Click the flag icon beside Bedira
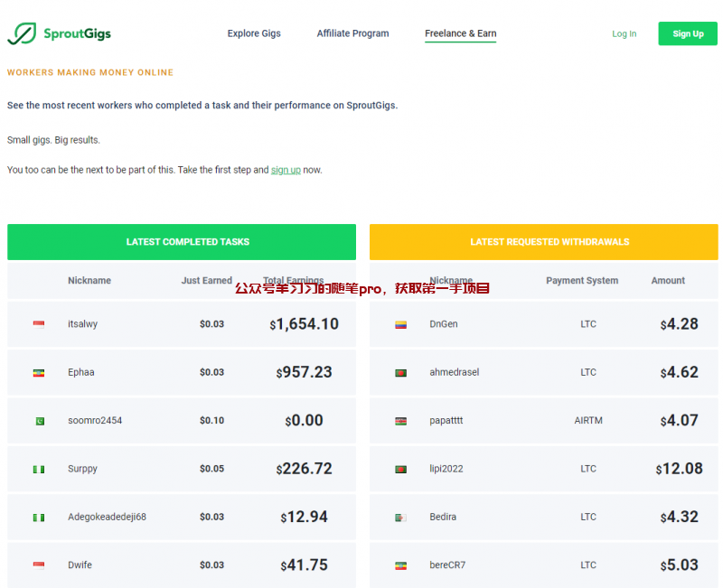Screen dimensions: 723x588 click(400, 518)
